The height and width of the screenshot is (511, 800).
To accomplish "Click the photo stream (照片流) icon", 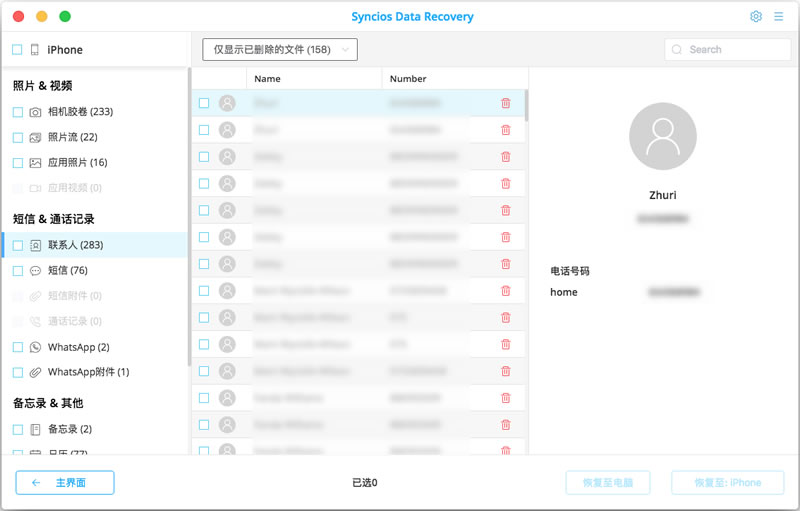I will tap(35, 137).
